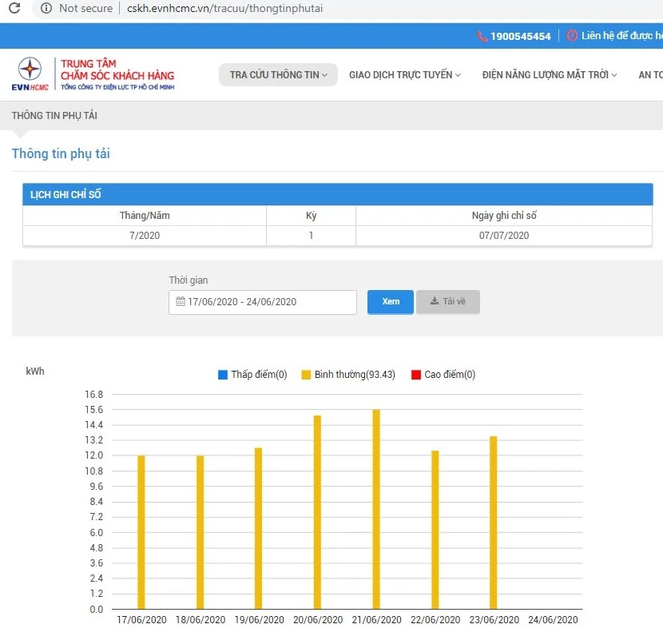Expand Điện năng lượng mặt trời menu
The width and height of the screenshot is (663, 644).
point(550,75)
